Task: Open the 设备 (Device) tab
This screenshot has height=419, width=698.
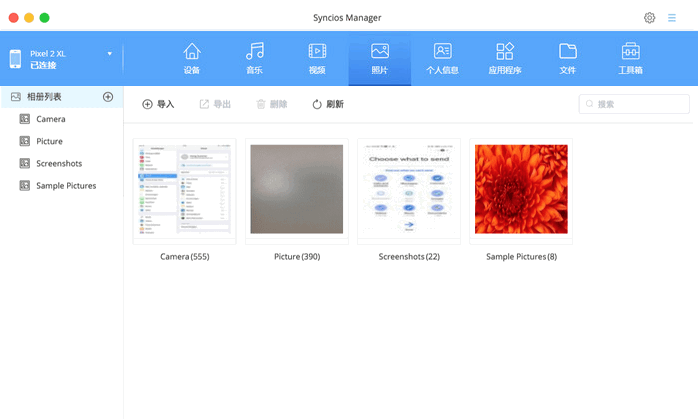Action: pos(192,58)
